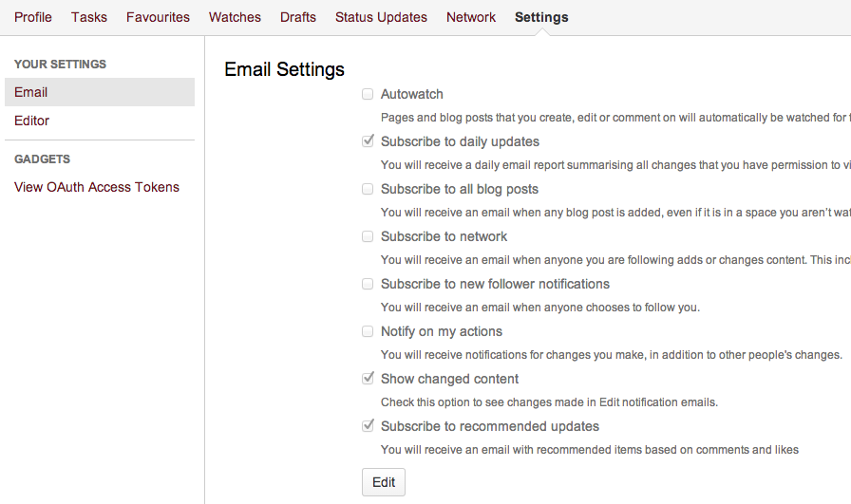Check Subscribe to all blog posts
The height and width of the screenshot is (504, 851).
click(x=368, y=189)
